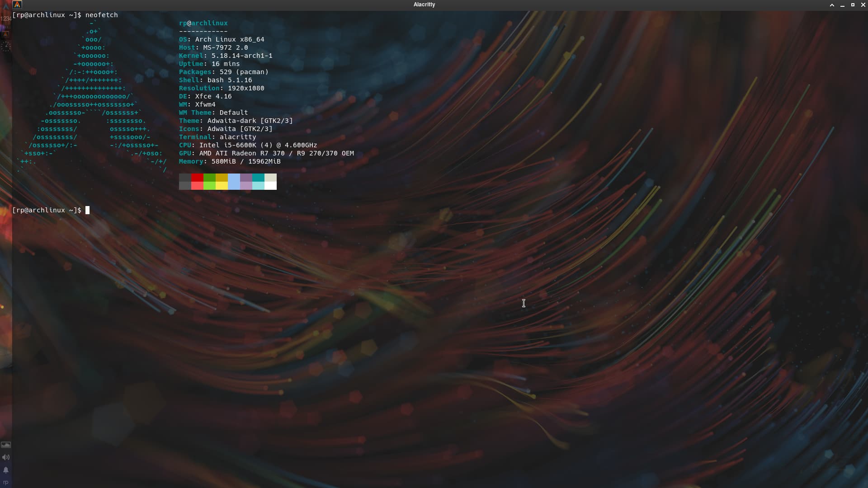Click the 'Resolution: 1920x1080' line
Viewport: 868px width, 488px height.
(x=222, y=88)
